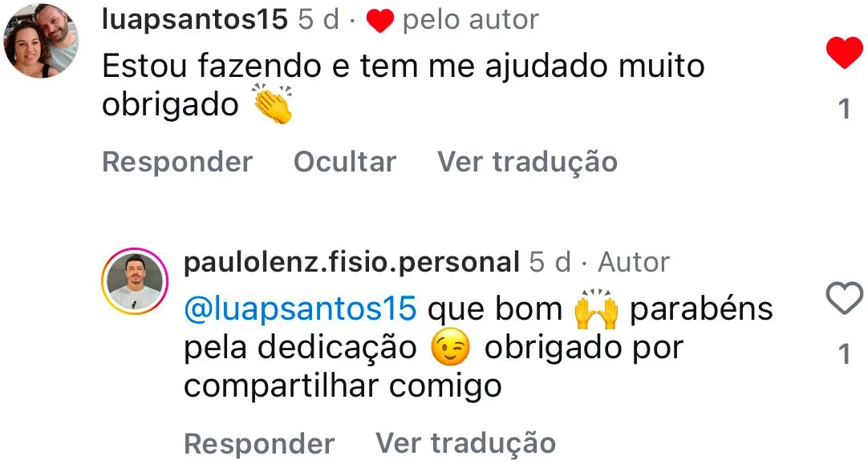Click the luapsantos15 username at top
This screenshot has height=468, width=868.
(195, 19)
